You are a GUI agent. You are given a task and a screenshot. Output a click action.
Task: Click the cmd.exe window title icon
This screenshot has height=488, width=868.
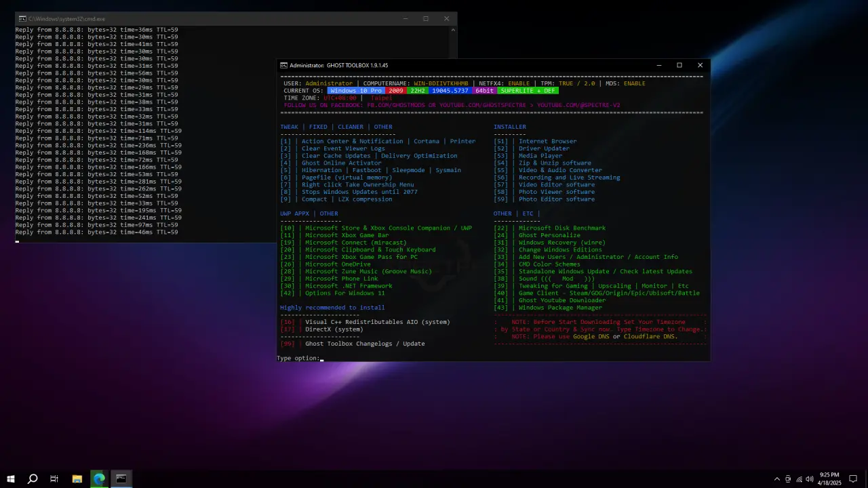click(22, 19)
